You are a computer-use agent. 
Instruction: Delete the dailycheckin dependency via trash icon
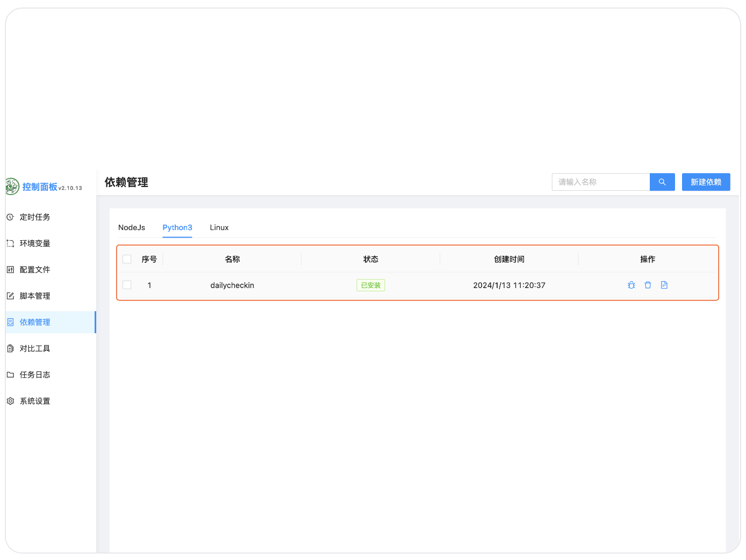click(648, 285)
